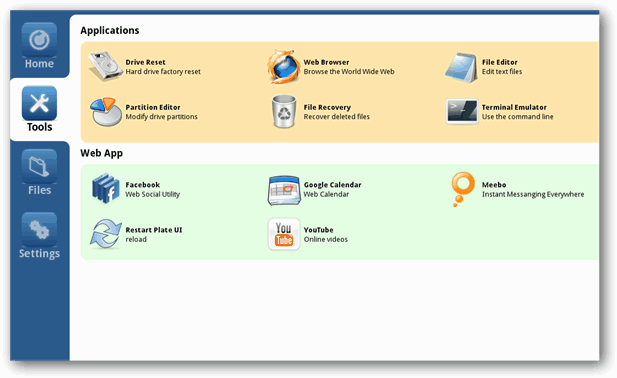Launch the Terminal Emulator icon
This screenshot has width=617, height=378.
pos(462,111)
